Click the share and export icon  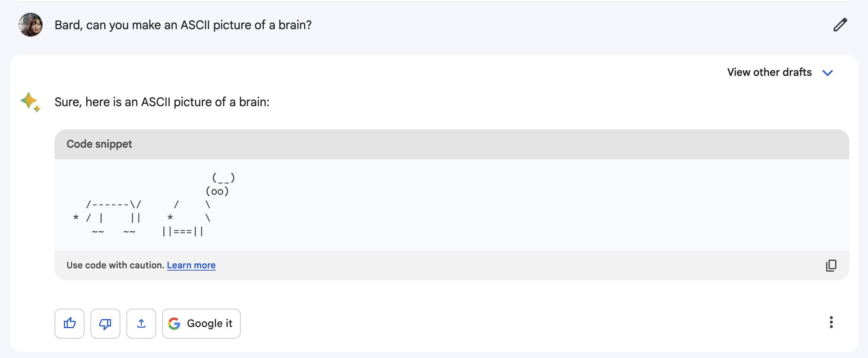pos(141,323)
